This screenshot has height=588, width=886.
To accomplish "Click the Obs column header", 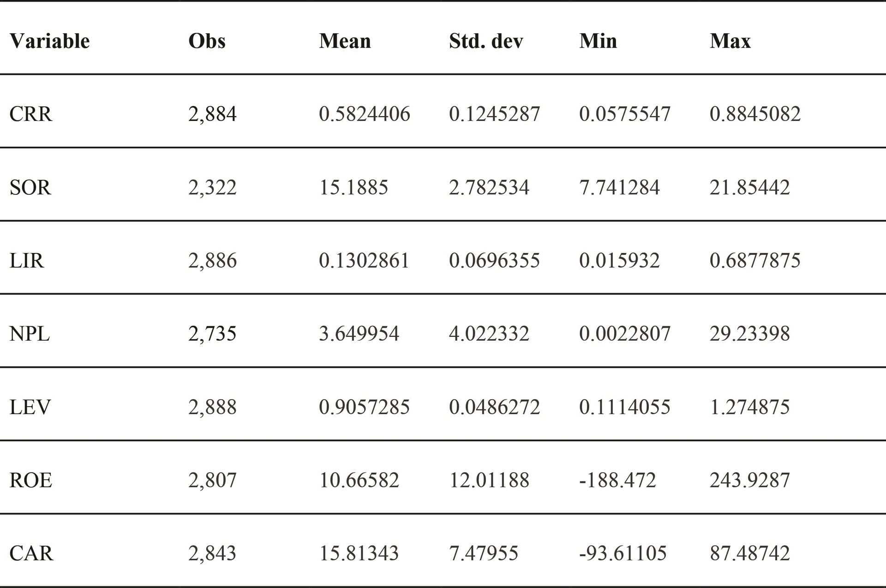I will click(207, 41).
